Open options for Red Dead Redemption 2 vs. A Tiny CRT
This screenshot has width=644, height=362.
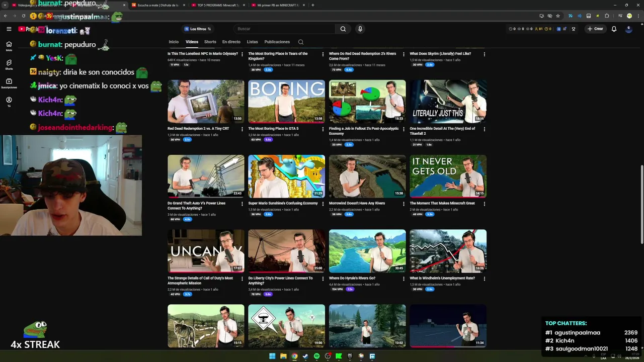(x=242, y=129)
